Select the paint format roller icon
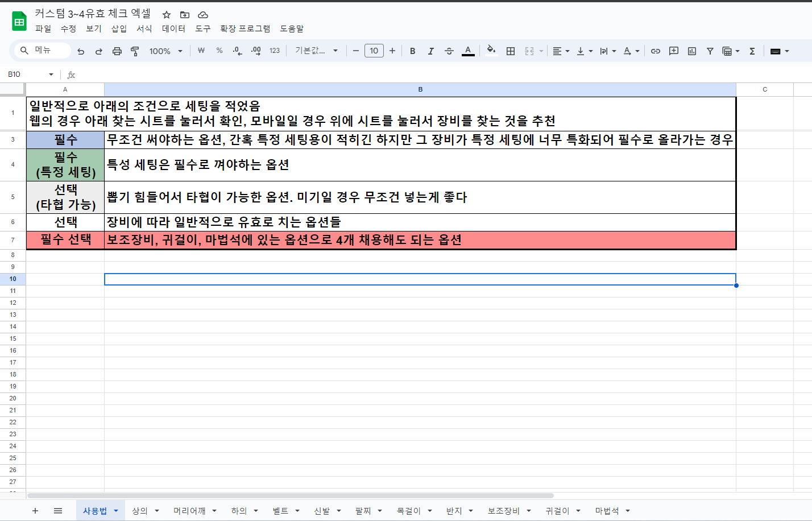812x521 pixels. [x=135, y=51]
